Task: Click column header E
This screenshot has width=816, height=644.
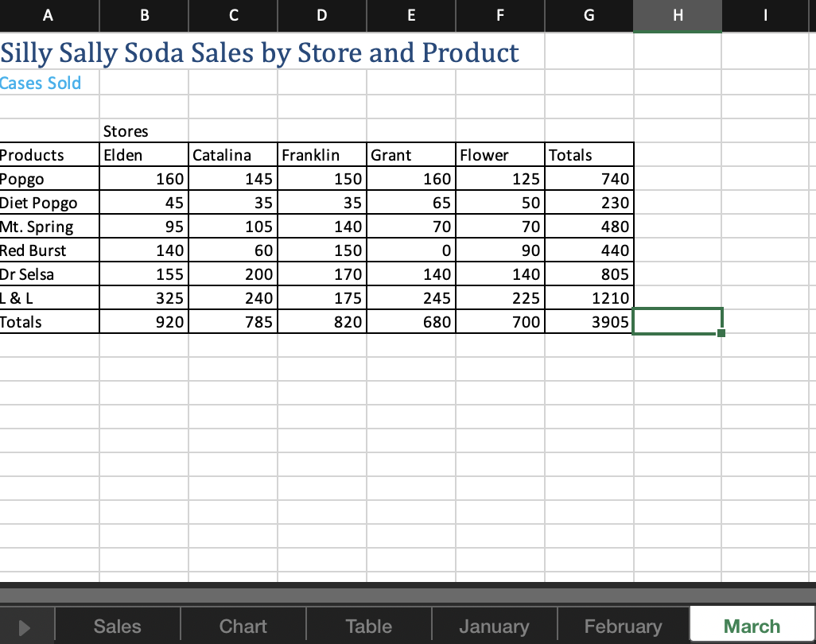Action: click(411, 15)
